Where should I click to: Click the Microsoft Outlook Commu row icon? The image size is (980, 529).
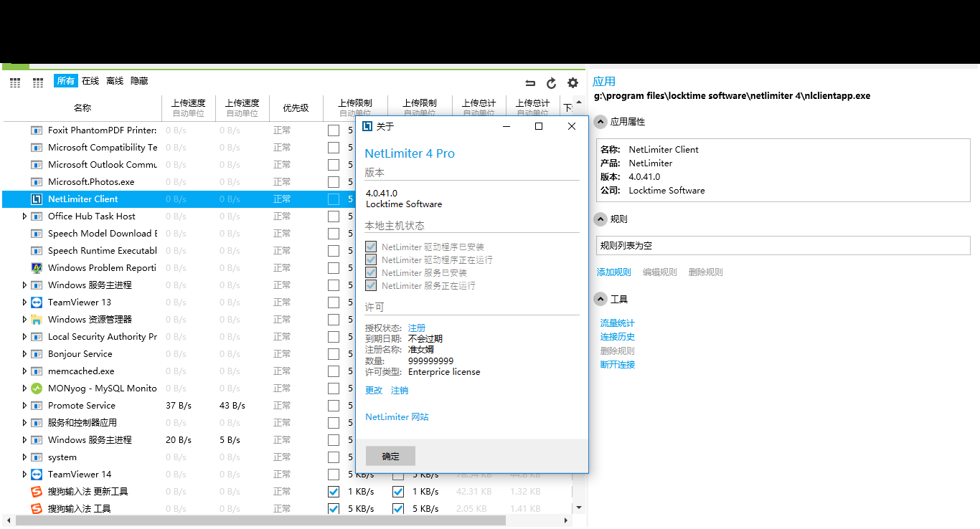[x=37, y=165]
